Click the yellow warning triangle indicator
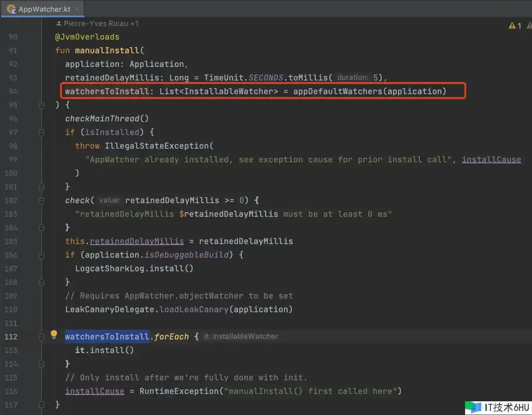The image size is (532, 415). [x=512, y=26]
